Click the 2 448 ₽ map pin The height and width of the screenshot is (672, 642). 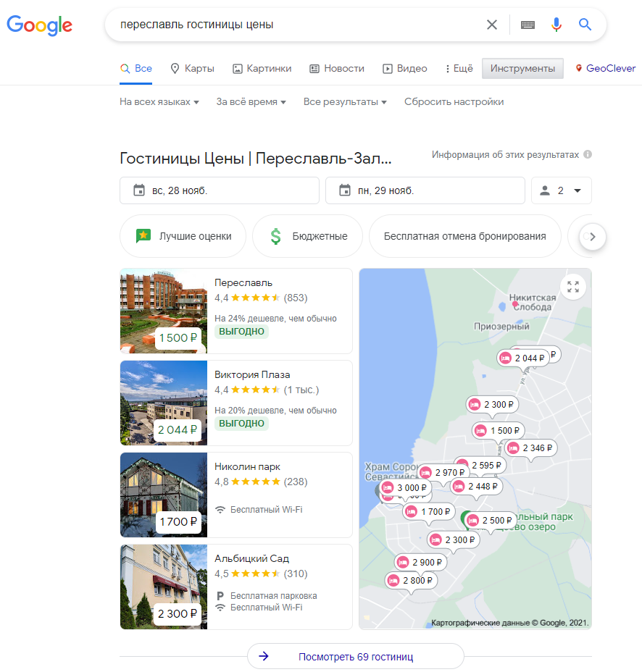click(477, 487)
